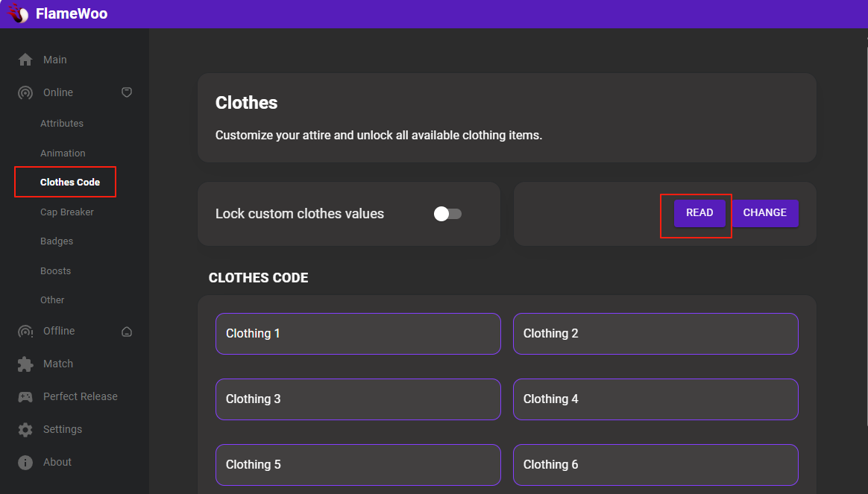The image size is (868, 494).
Task: Click the READ button
Action: [x=699, y=213]
